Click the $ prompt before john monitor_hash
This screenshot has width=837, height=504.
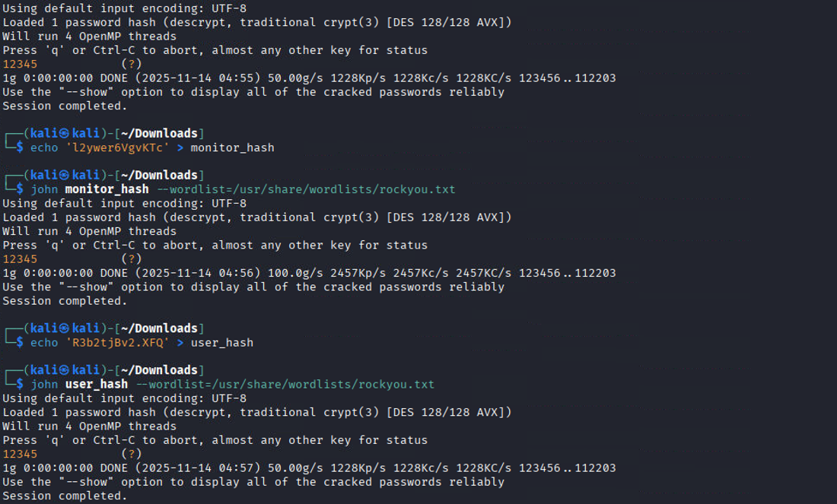tap(20, 189)
